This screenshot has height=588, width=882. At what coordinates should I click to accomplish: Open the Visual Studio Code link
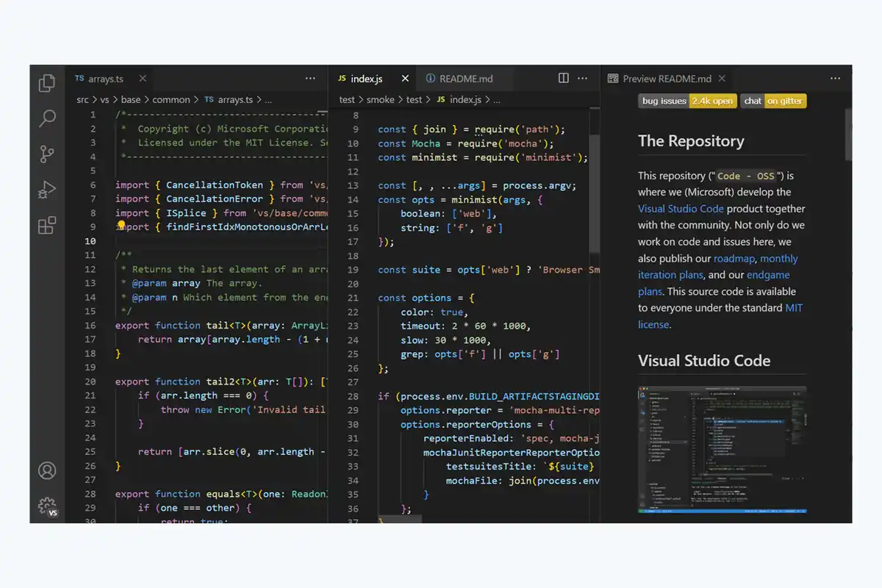(680, 209)
